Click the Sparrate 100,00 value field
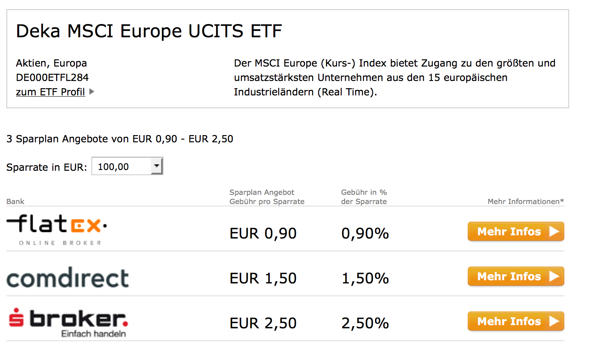Screen dimensions: 590x364 [121, 167]
